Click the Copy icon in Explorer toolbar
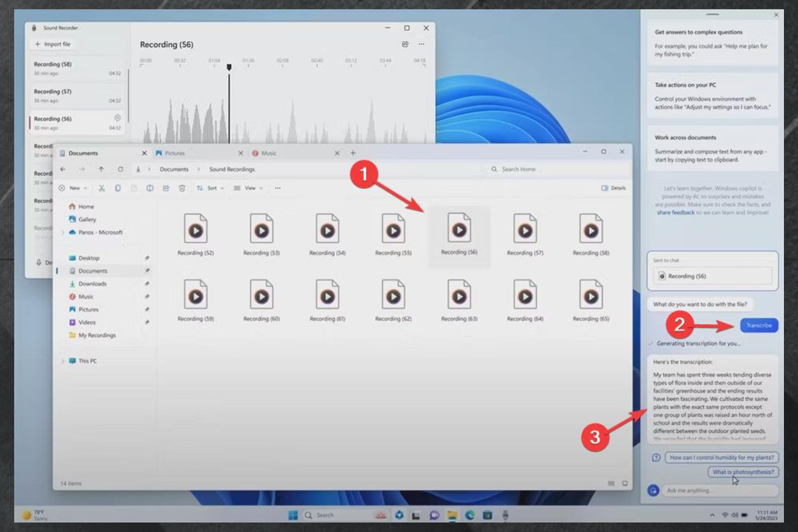Image resolution: width=798 pixels, height=532 pixels. click(118, 188)
